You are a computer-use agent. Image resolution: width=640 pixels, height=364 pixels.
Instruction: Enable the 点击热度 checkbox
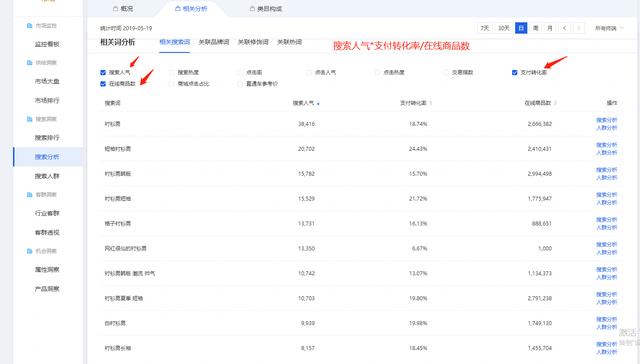(377, 73)
